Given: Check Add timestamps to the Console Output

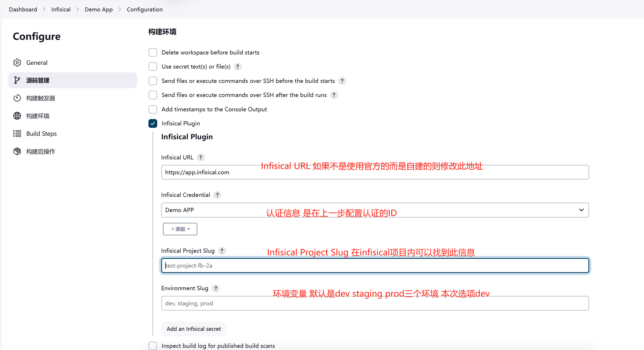Looking at the screenshot, I should [x=153, y=109].
